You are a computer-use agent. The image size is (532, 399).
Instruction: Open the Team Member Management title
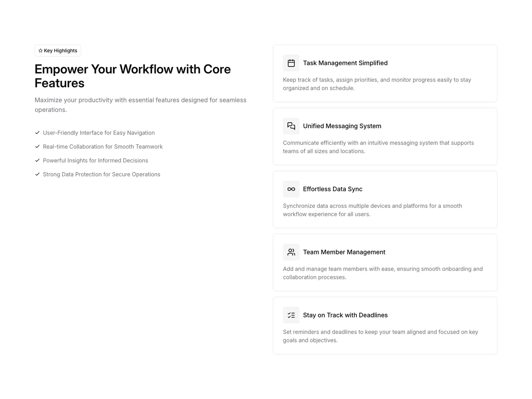[x=344, y=252]
